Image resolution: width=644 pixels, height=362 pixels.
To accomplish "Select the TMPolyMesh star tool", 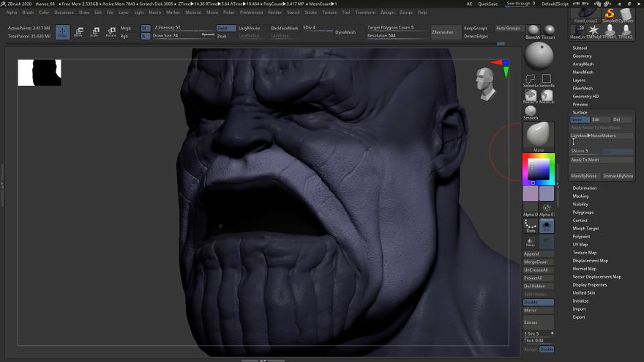I will 594,32.
